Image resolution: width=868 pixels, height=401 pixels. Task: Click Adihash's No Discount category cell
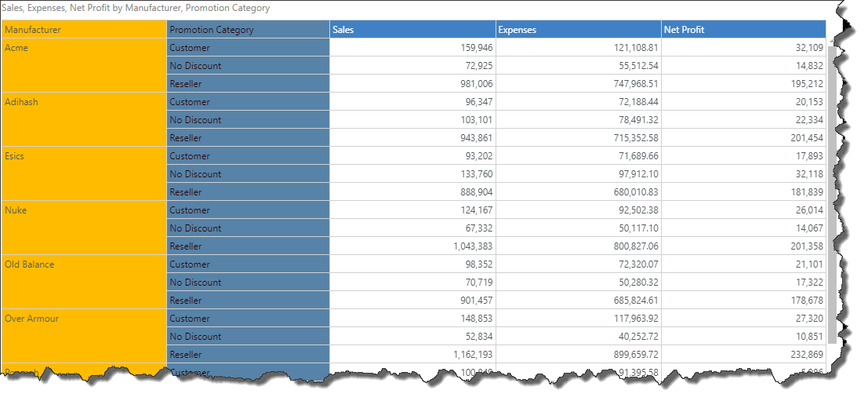pos(248,120)
